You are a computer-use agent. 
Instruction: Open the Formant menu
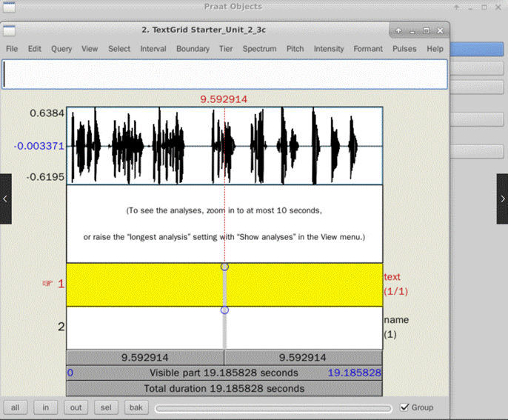(368, 49)
